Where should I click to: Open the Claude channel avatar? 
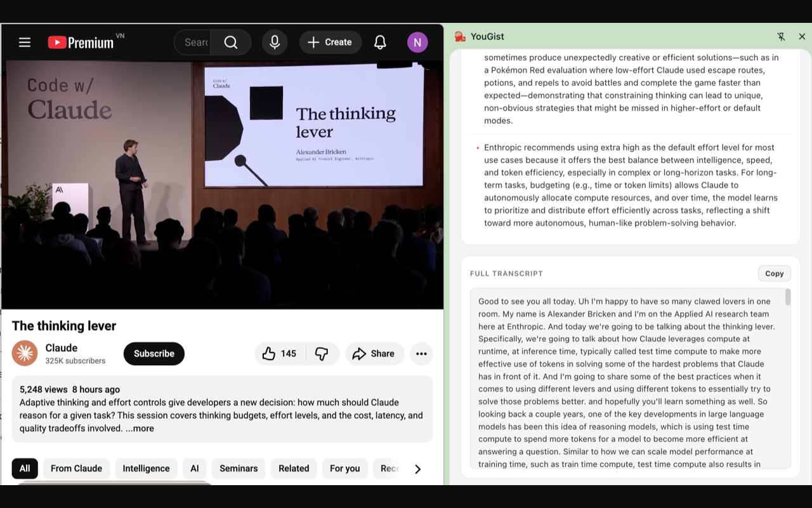[x=25, y=354]
